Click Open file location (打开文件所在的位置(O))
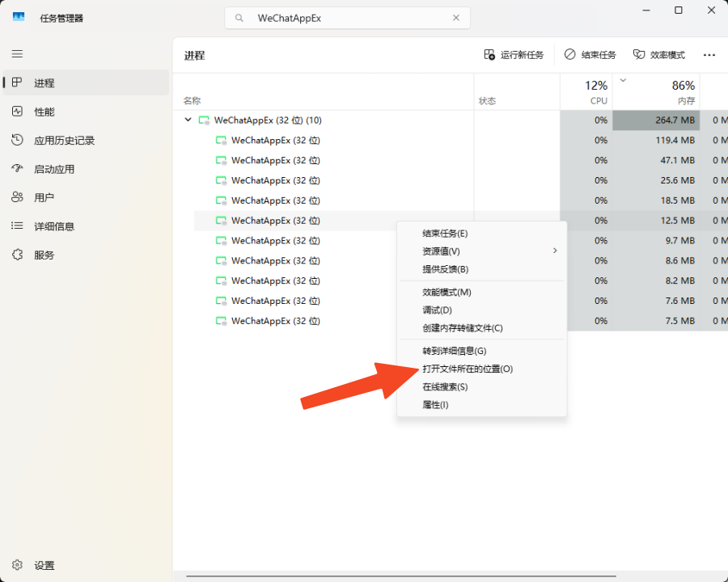Viewport: 728px width, 582px height. (482, 369)
